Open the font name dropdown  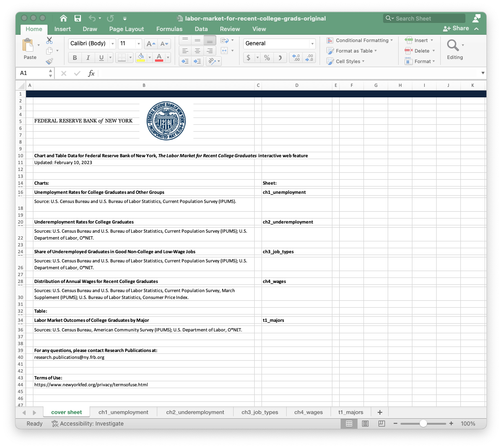click(x=112, y=43)
